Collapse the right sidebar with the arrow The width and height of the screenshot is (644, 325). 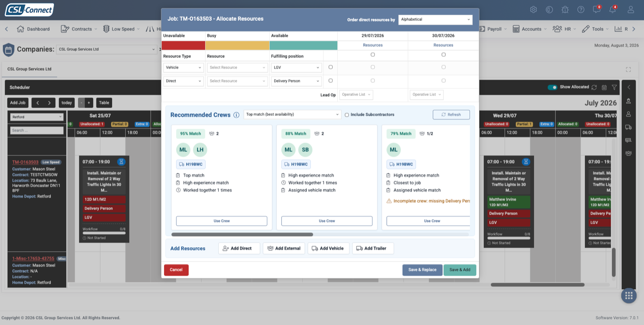click(629, 87)
